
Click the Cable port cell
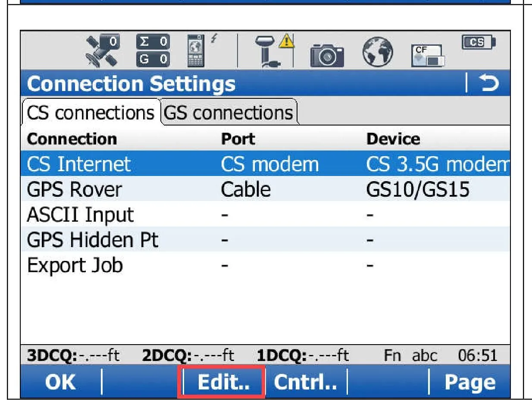[x=246, y=189]
